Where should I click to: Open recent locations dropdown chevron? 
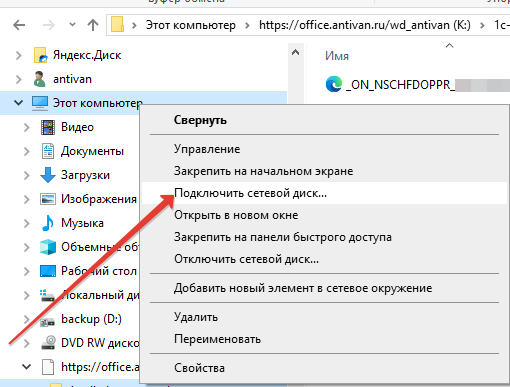pyautogui.click(x=72, y=25)
